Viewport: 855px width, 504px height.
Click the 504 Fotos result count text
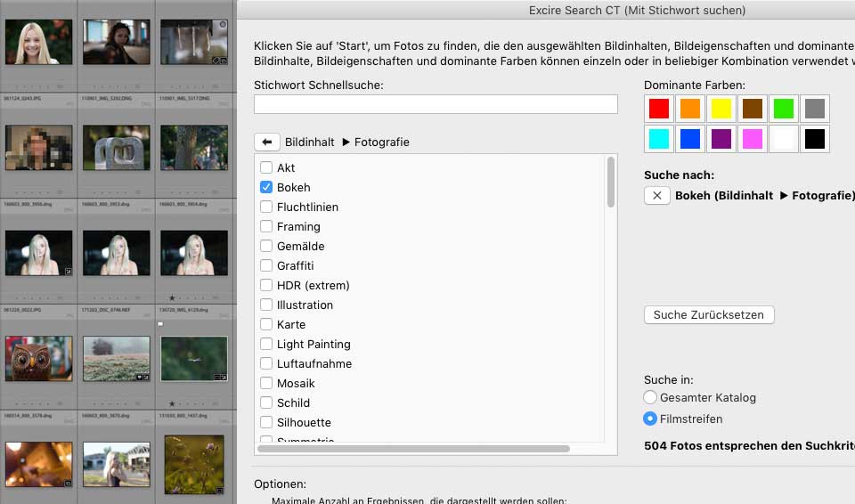pos(749,445)
